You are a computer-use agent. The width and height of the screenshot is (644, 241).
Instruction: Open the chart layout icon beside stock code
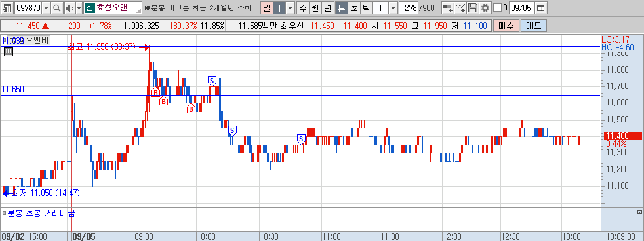click(x=7, y=7)
